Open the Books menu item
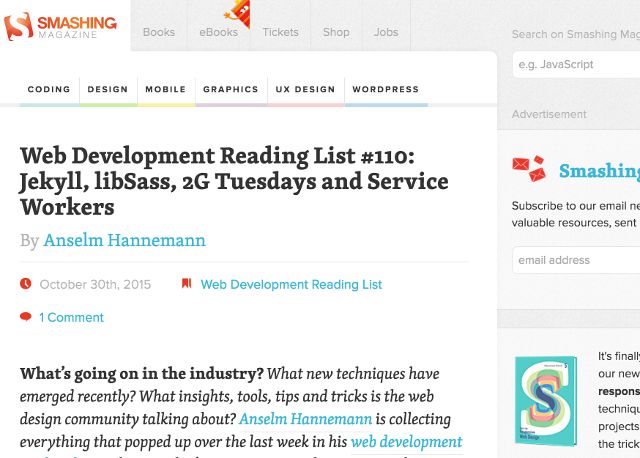Image resolution: width=640 pixels, height=458 pixels. click(159, 32)
